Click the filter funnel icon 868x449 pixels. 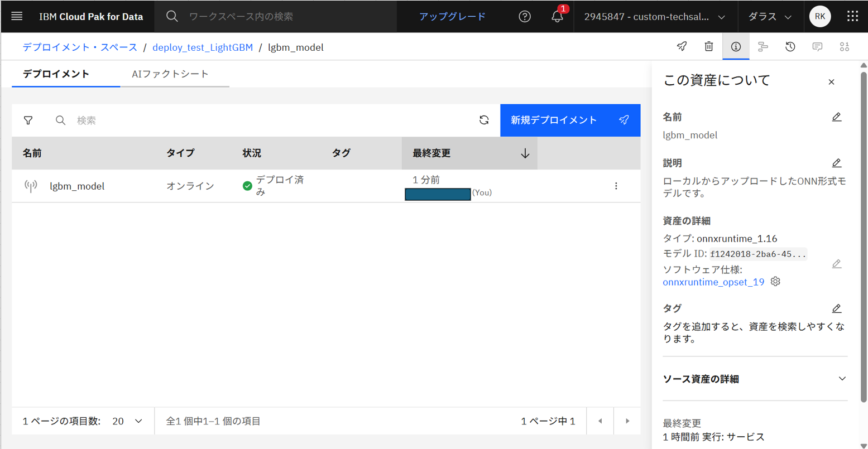[28, 120]
